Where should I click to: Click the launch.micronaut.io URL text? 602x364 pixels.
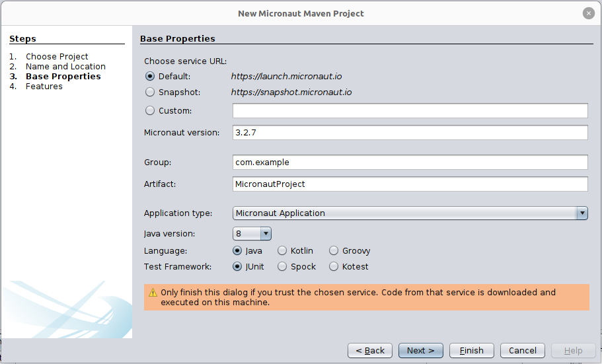[x=286, y=77]
